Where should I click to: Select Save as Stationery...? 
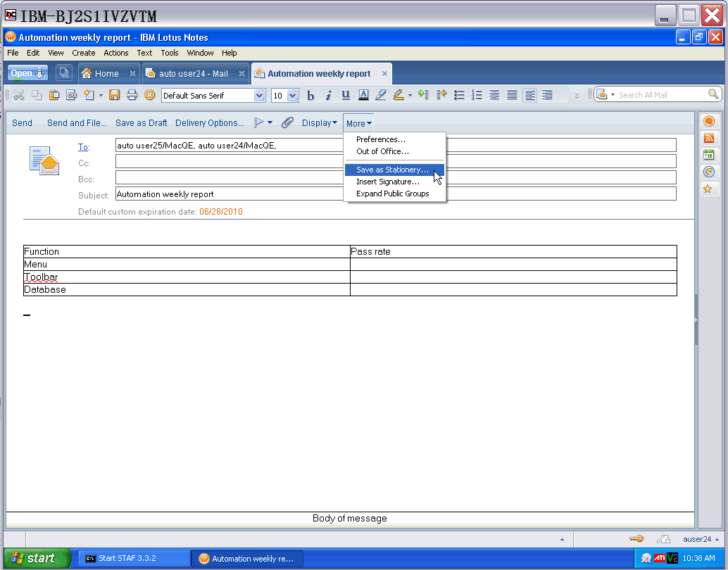pos(395,170)
